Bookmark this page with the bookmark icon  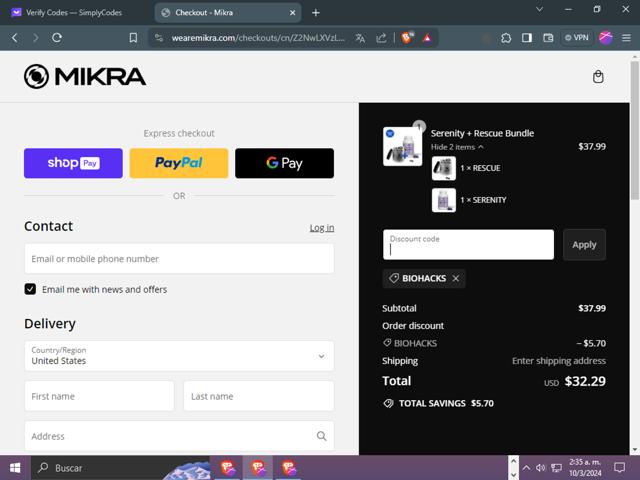point(133,38)
